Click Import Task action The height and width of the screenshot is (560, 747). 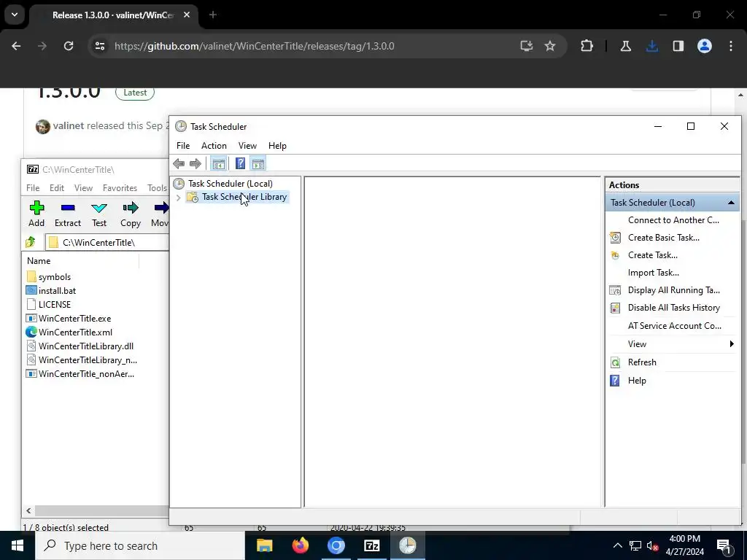pyautogui.click(x=654, y=273)
